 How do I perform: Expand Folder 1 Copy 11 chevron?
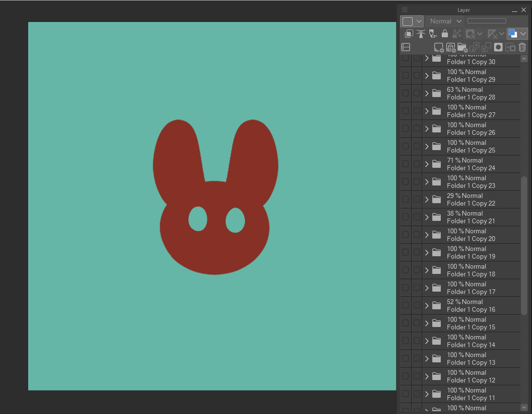pos(427,393)
